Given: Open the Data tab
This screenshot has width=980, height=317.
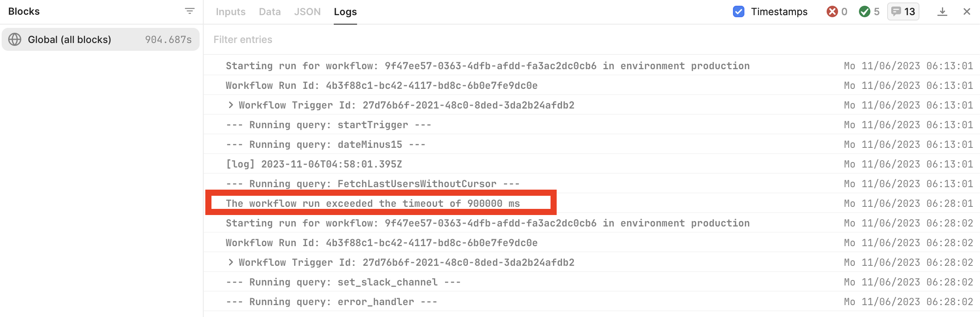Looking at the screenshot, I should 270,12.
